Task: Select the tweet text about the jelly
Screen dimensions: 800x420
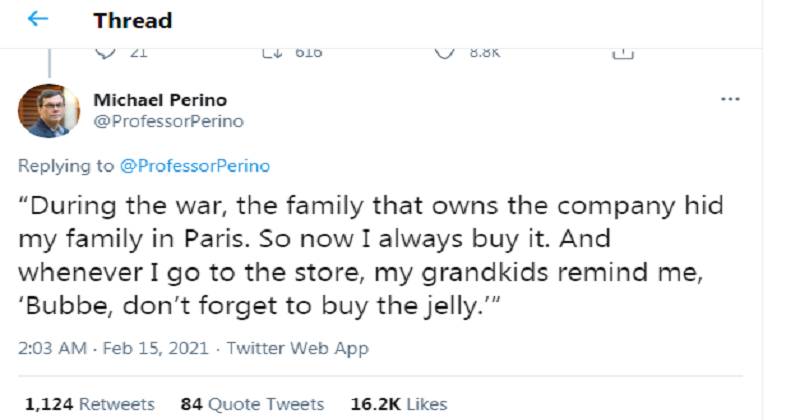Action: point(371,255)
